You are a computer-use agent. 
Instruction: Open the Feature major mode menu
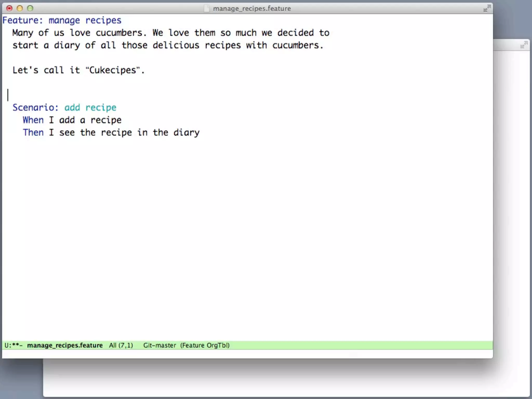click(x=193, y=345)
